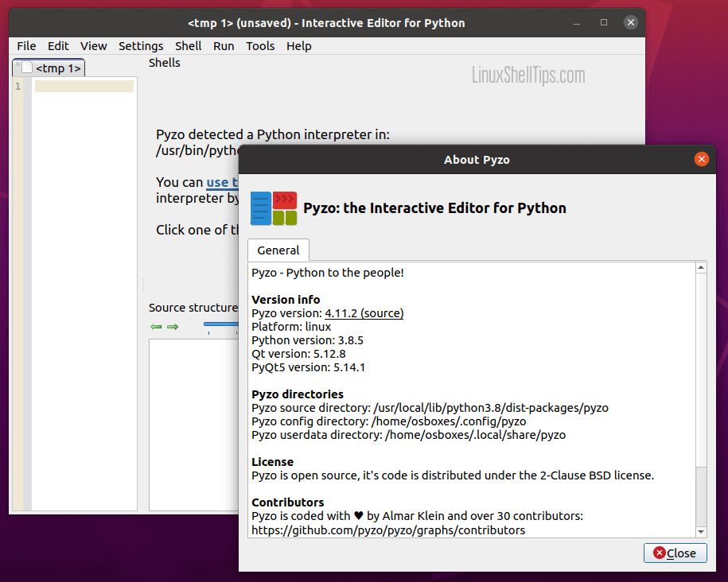The width and height of the screenshot is (728, 582).
Task: Click the 'Shells' panel title
Action: (x=165, y=63)
